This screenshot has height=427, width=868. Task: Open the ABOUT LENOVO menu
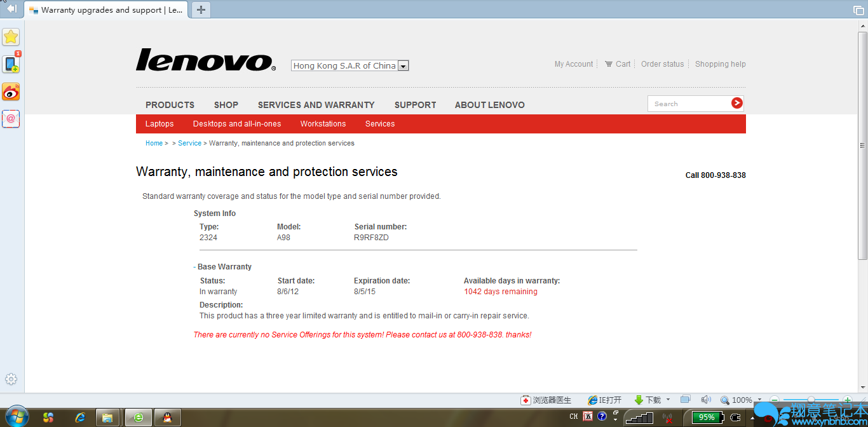[489, 105]
